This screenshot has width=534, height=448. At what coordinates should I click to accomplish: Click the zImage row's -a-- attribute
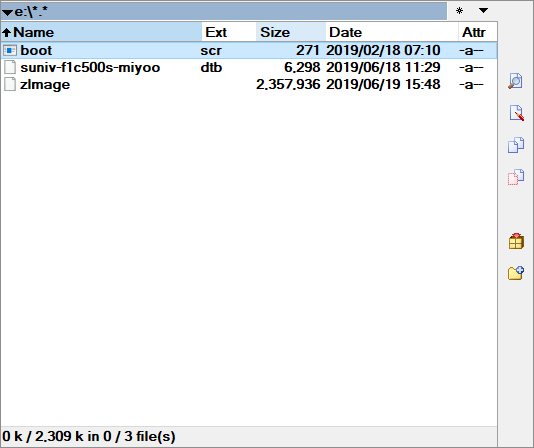[x=471, y=85]
